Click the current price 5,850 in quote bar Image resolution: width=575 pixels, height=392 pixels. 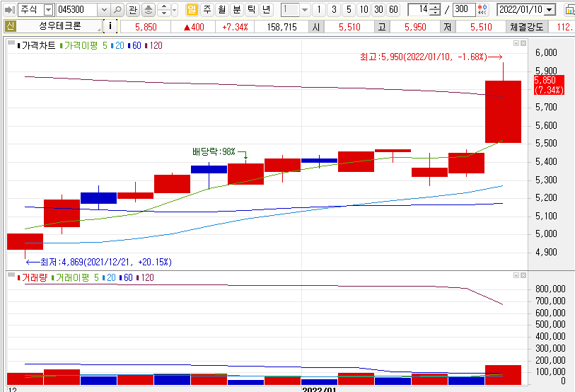pos(146,27)
